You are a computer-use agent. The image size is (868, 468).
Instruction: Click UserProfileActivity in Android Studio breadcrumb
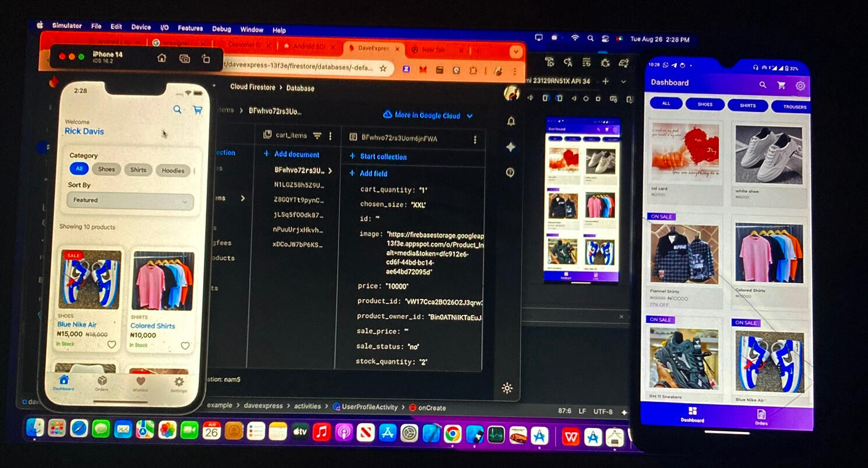click(369, 407)
